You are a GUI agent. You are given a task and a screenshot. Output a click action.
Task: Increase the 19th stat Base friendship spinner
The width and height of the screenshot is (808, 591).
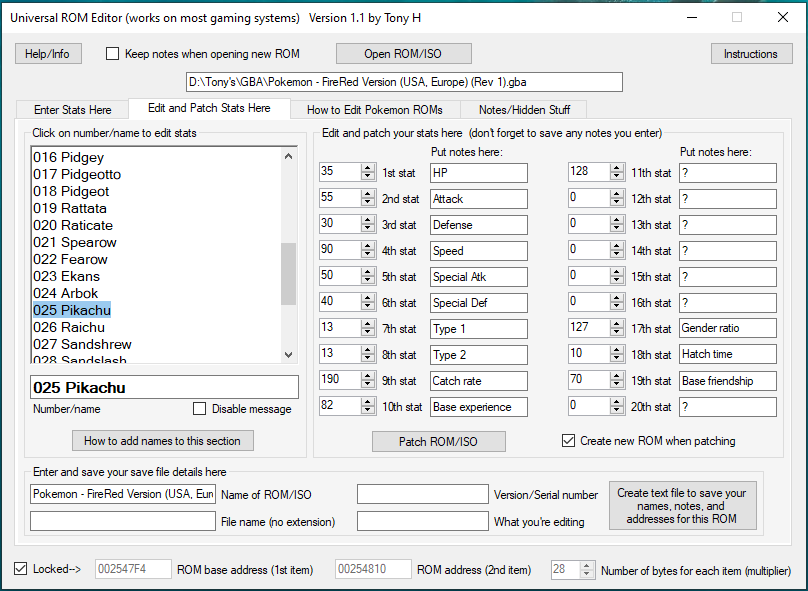pos(617,376)
